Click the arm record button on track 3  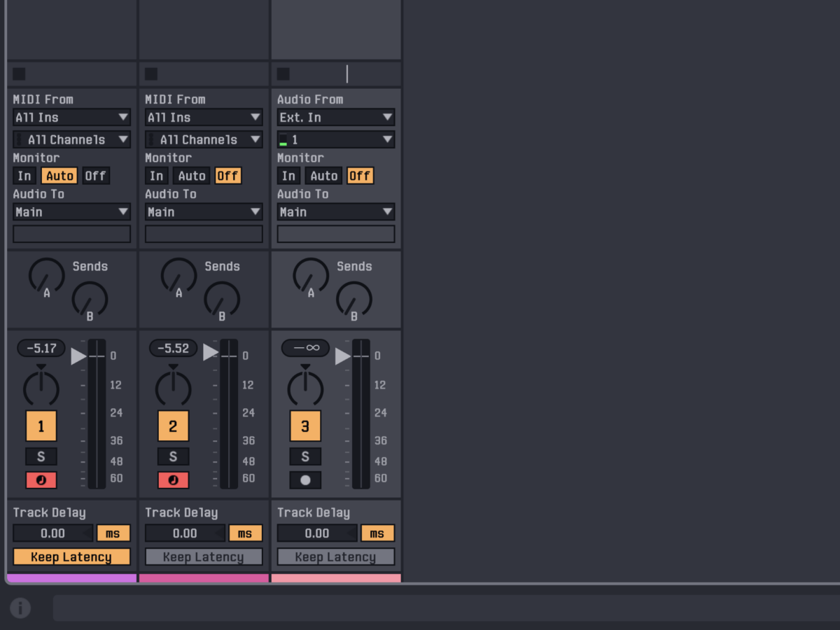305,480
